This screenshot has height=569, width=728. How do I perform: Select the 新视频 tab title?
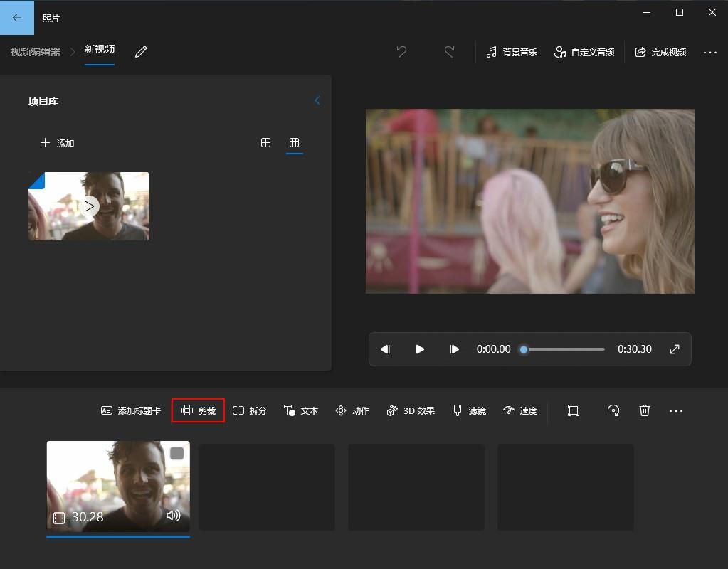[x=100, y=49]
